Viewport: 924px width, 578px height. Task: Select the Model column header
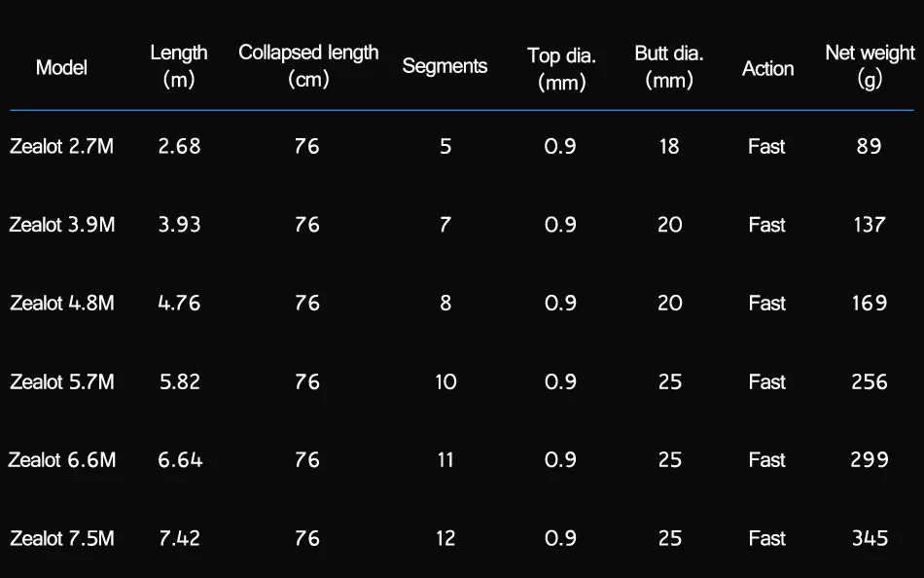click(61, 67)
